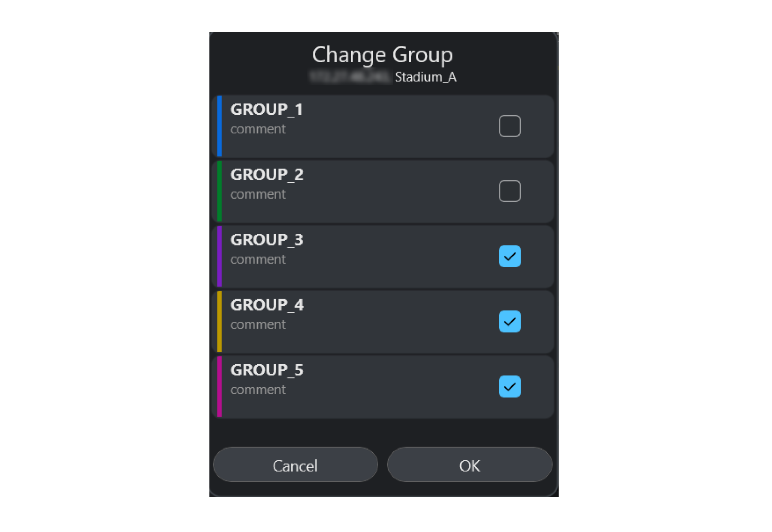
Task: Select the GROUP_3 name label
Action: [x=267, y=240]
